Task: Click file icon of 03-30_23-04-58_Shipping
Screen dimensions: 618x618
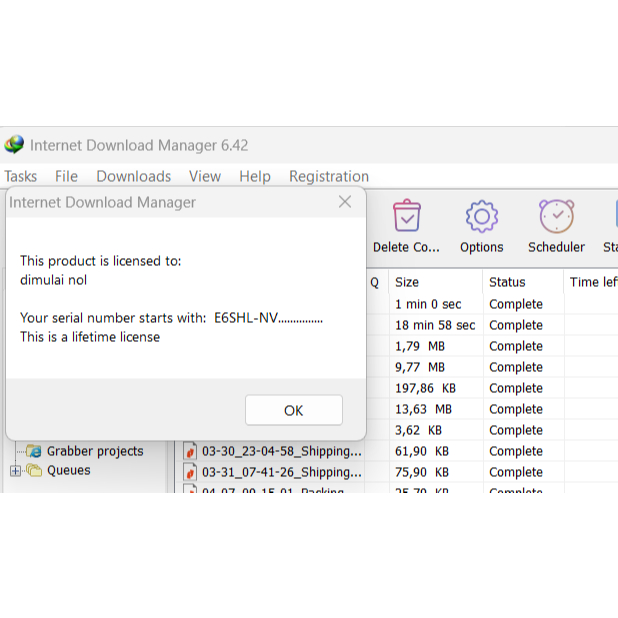Action: [x=190, y=451]
